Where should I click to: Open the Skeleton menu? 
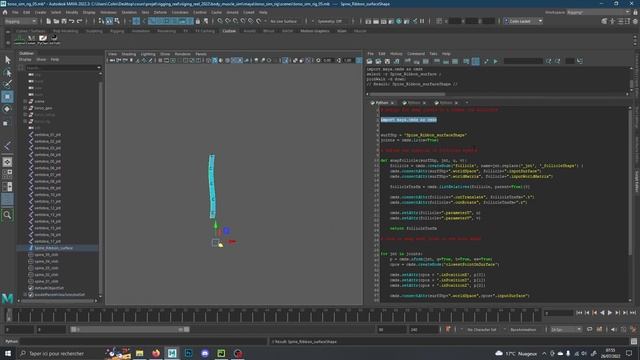pos(129,12)
